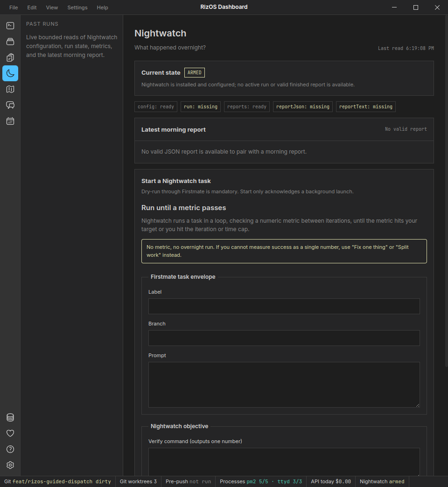448x487 pixels.
Task: Select the Nightwatch moon icon
Action: [x=10, y=73]
